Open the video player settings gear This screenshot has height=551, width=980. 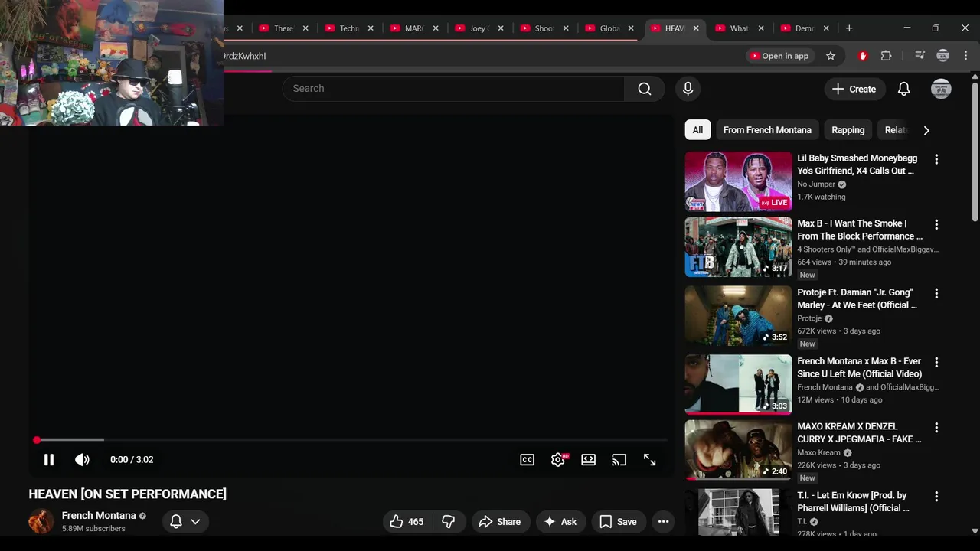point(558,460)
